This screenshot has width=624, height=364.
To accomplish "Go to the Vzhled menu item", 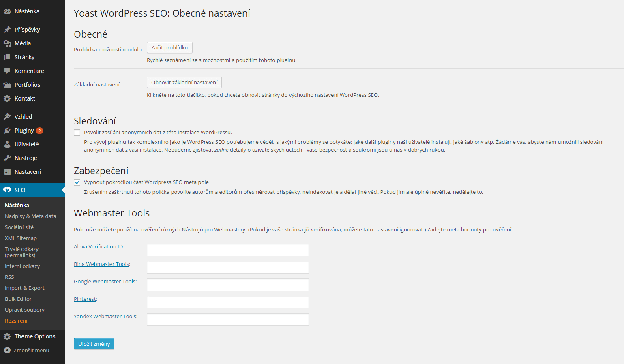I will click(x=32, y=117).
